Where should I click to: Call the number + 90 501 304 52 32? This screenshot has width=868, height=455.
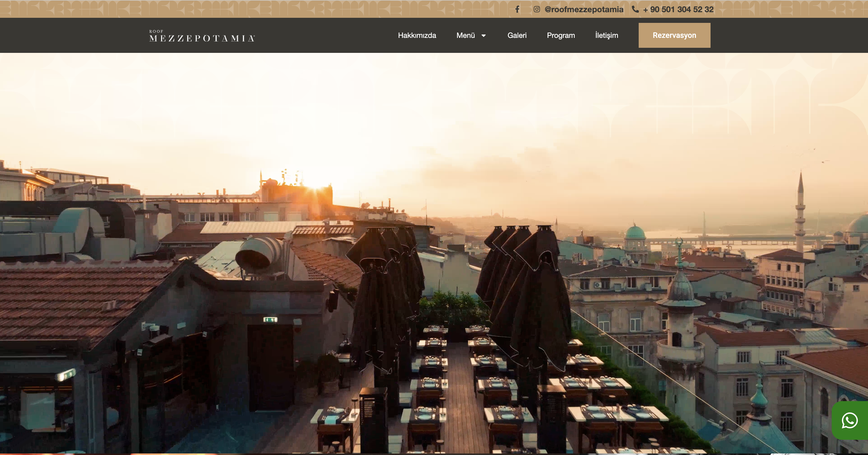(x=678, y=9)
